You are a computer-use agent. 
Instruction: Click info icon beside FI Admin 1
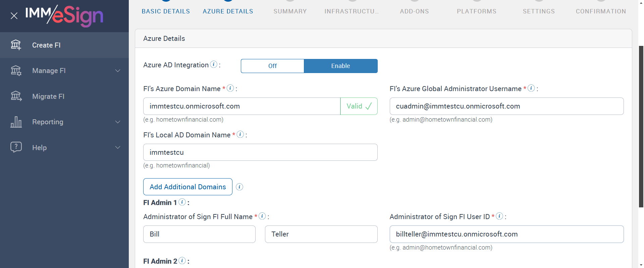tap(182, 202)
